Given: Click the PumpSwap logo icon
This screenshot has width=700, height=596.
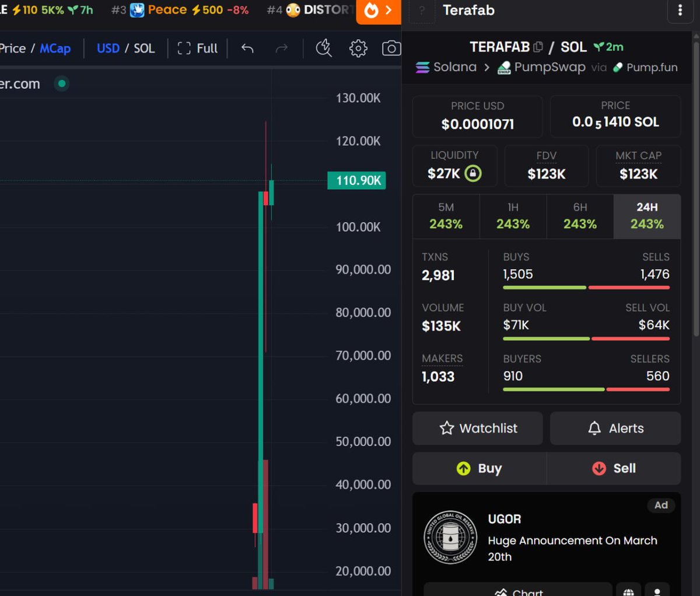Looking at the screenshot, I should tap(504, 68).
